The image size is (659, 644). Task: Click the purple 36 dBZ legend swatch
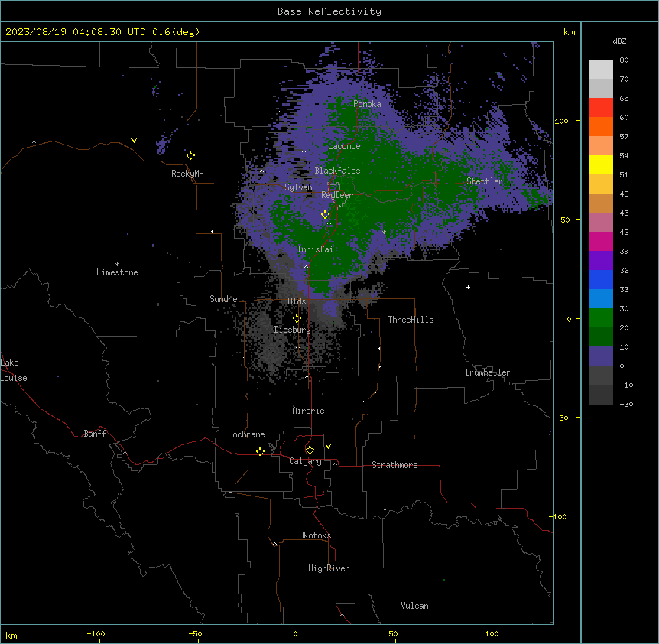[x=601, y=261]
